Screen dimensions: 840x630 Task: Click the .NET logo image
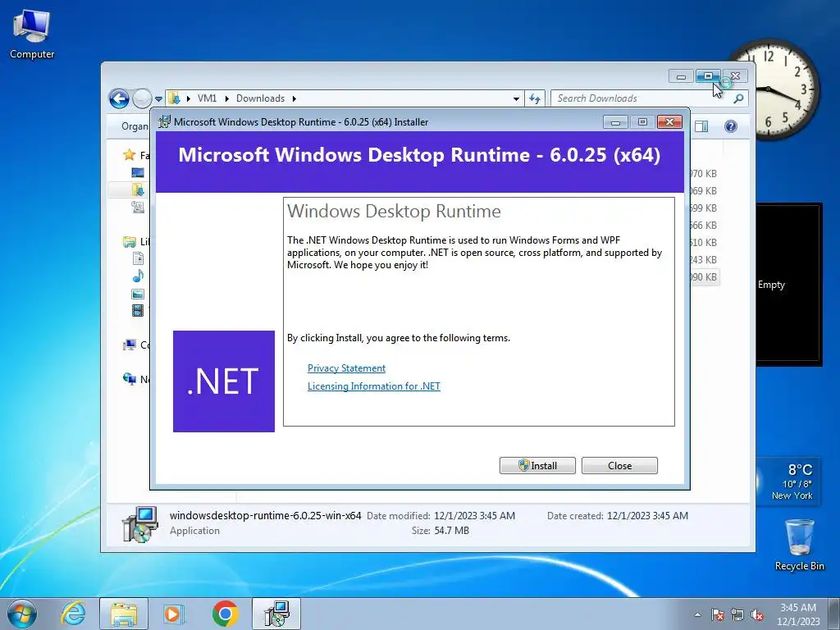point(223,381)
